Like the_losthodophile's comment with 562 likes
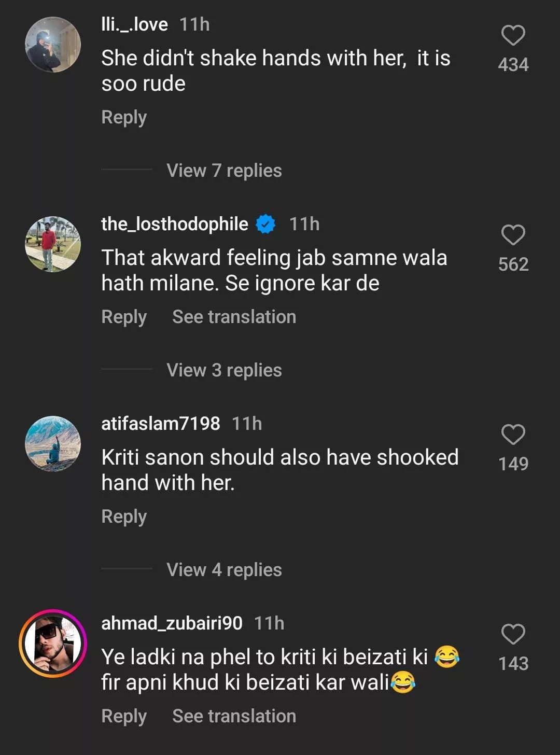 [513, 235]
